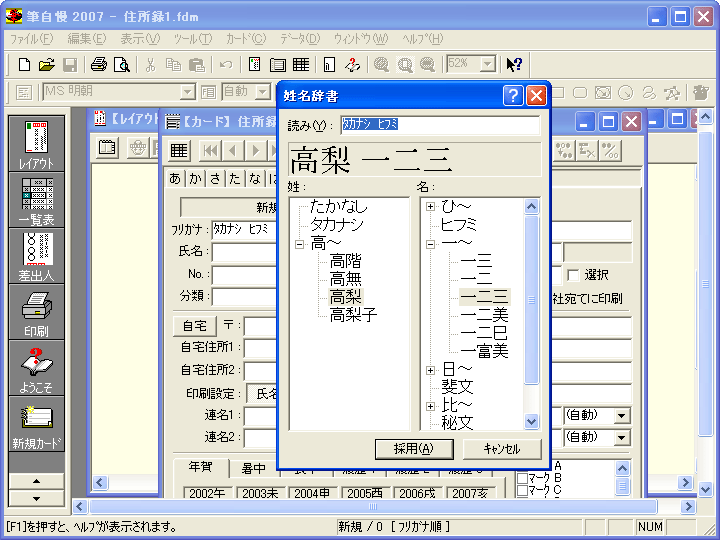
Task: Open the zoom 52% dropdown
Action: point(488,64)
